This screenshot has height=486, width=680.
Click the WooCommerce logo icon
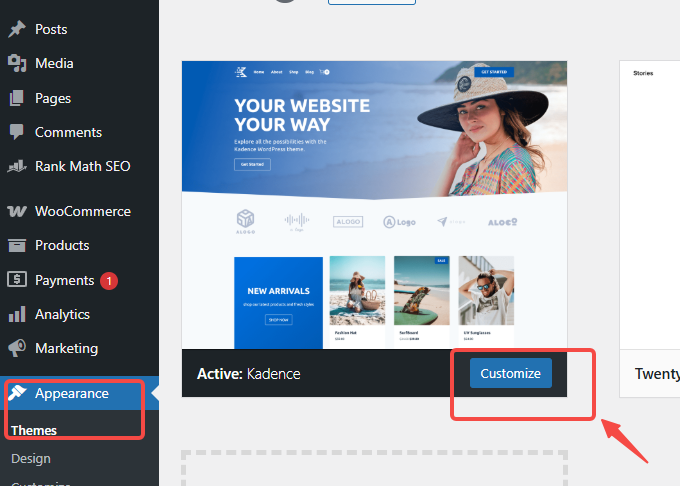(x=17, y=211)
